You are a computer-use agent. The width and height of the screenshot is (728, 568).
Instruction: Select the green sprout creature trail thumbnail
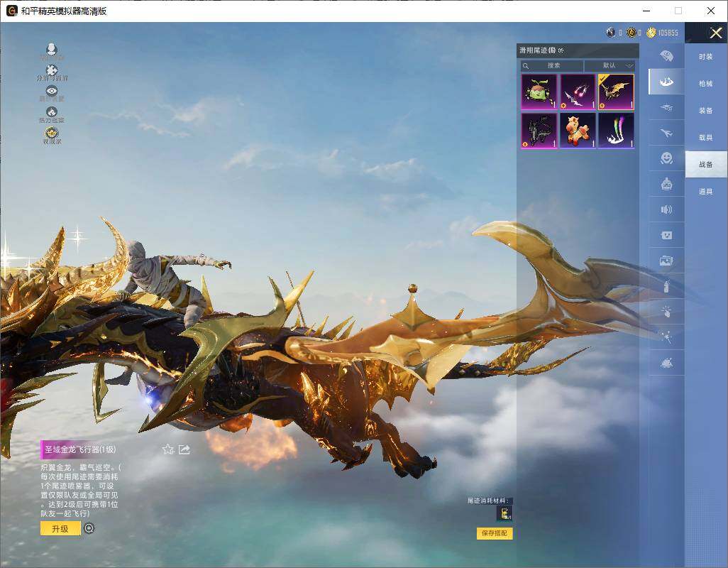pyautogui.click(x=539, y=92)
